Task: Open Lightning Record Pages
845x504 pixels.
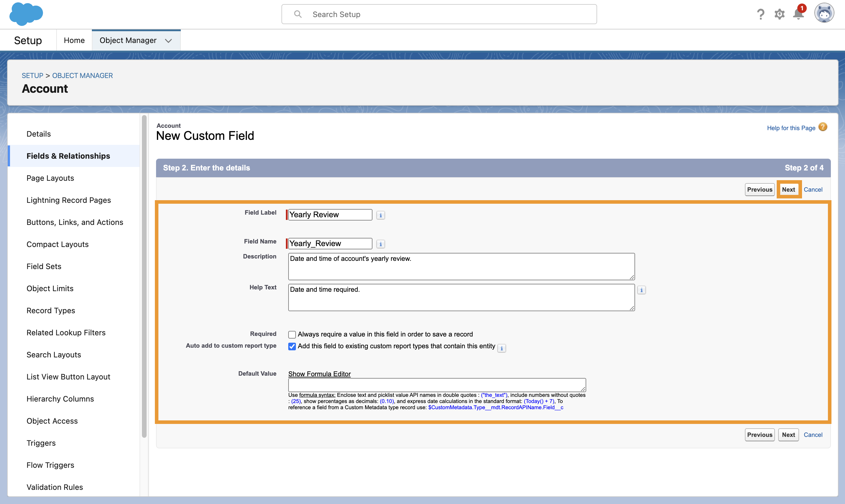Action: (x=69, y=200)
